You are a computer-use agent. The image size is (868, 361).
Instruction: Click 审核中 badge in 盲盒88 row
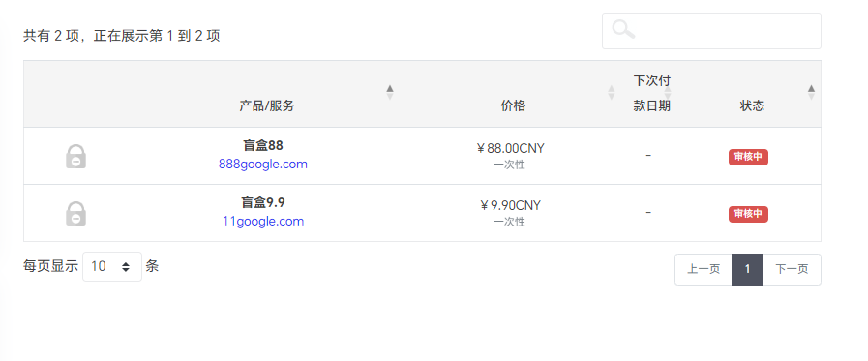pyautogui.click(x=748, y=157)
